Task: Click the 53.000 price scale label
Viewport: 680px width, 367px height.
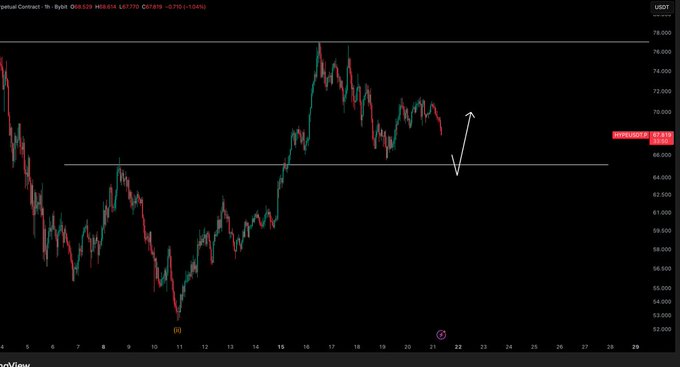Action: (x=662, y=315)
